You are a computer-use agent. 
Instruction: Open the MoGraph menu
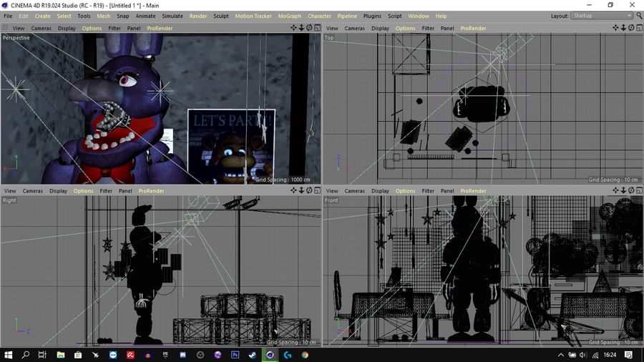click(x=290, y=16)
